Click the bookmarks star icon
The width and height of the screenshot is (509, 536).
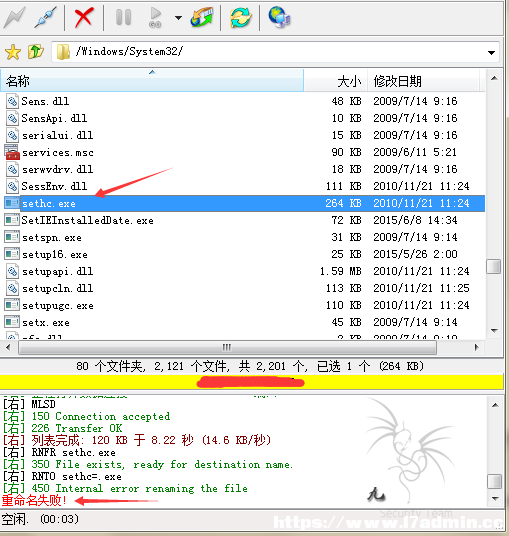coord(13,52)
